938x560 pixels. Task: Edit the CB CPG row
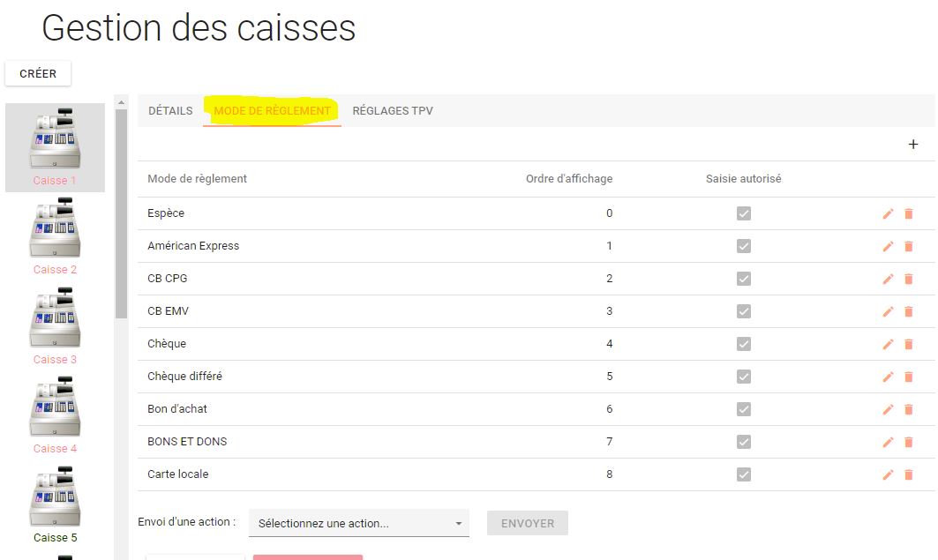(x=888, y=279)
